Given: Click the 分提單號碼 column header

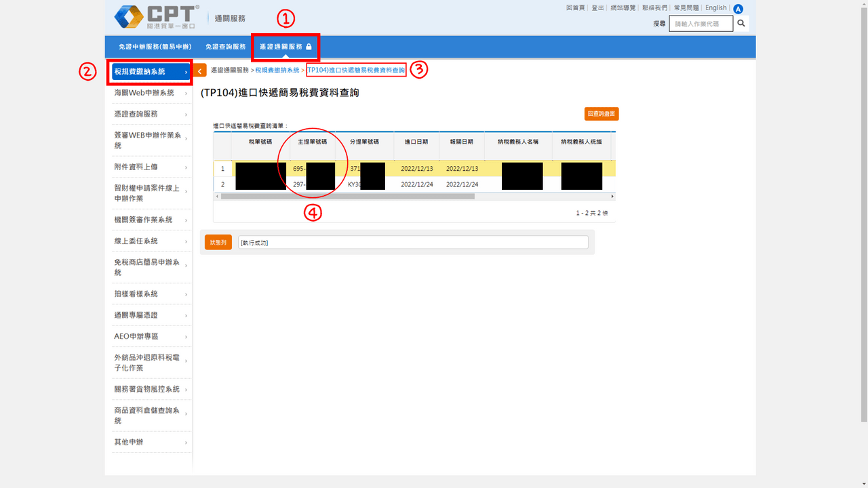Looking at the screenshot, I should pos(364,142).
